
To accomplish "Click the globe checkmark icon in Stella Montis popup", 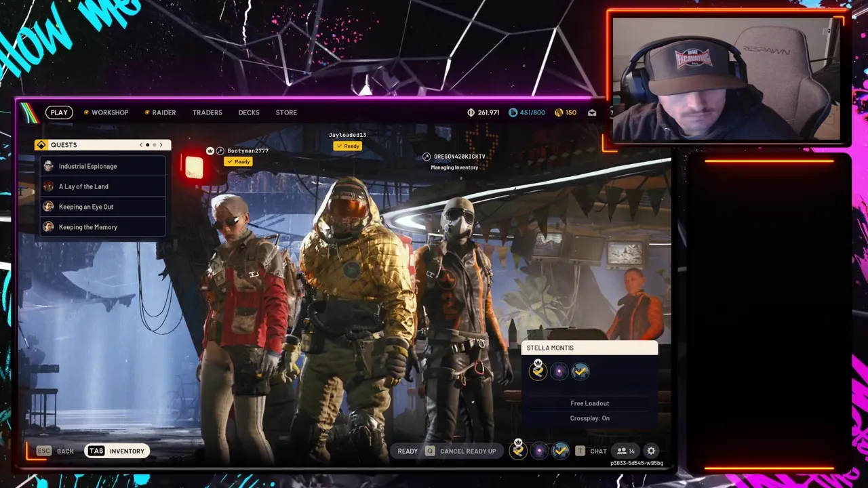I will coord(580,371).
